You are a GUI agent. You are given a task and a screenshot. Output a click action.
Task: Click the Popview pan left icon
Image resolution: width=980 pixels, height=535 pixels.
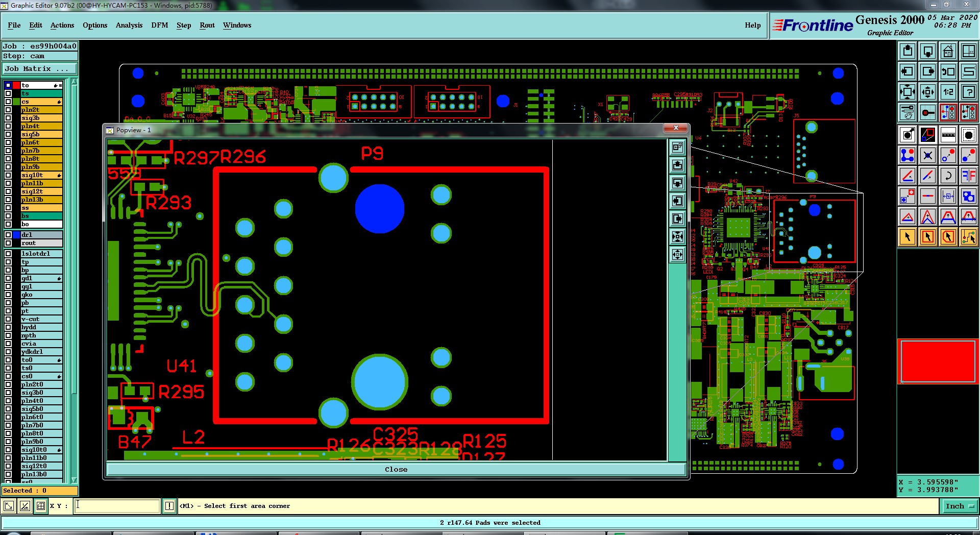[x=677, y=201]
